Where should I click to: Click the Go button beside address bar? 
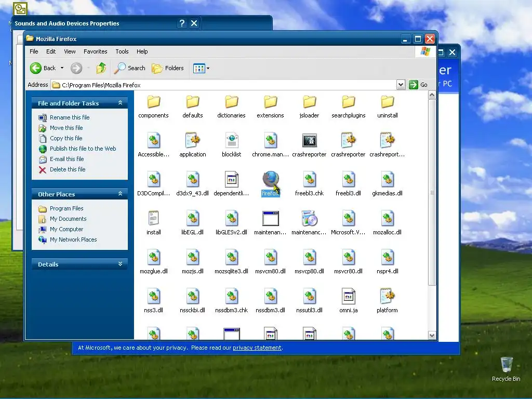(418, 85)
